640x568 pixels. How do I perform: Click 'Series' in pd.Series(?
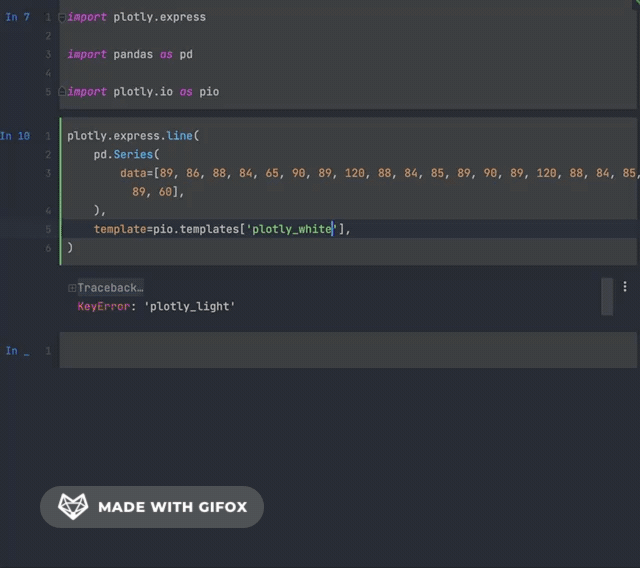point(133,154)
